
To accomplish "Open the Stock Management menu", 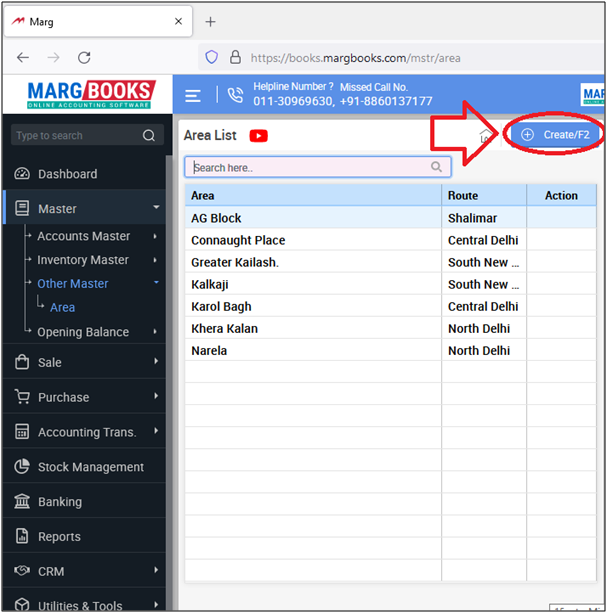I will (x=91, y=467).
